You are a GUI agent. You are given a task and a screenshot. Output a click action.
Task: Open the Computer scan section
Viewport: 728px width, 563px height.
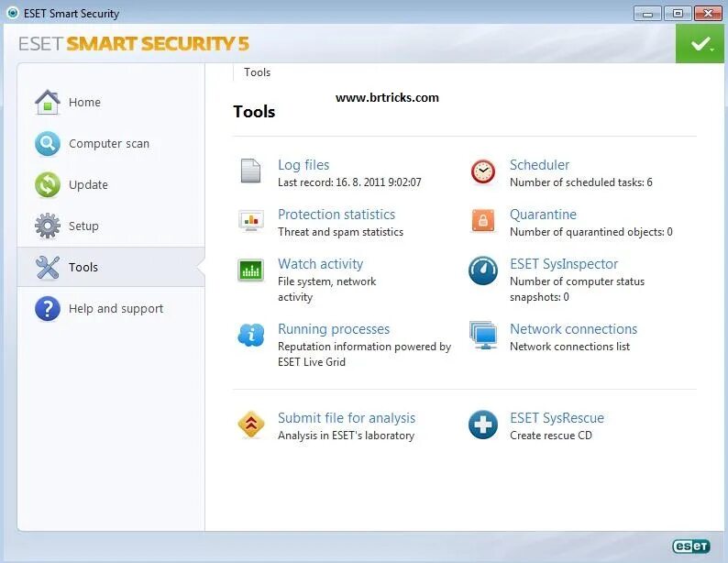(x=109, y=144)
